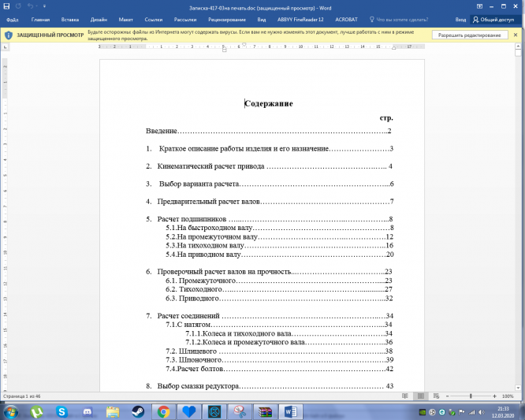Select the Ссылки ribbon tab
The height and width of the screenshot is (420, 525).
(x=154, y=20)
